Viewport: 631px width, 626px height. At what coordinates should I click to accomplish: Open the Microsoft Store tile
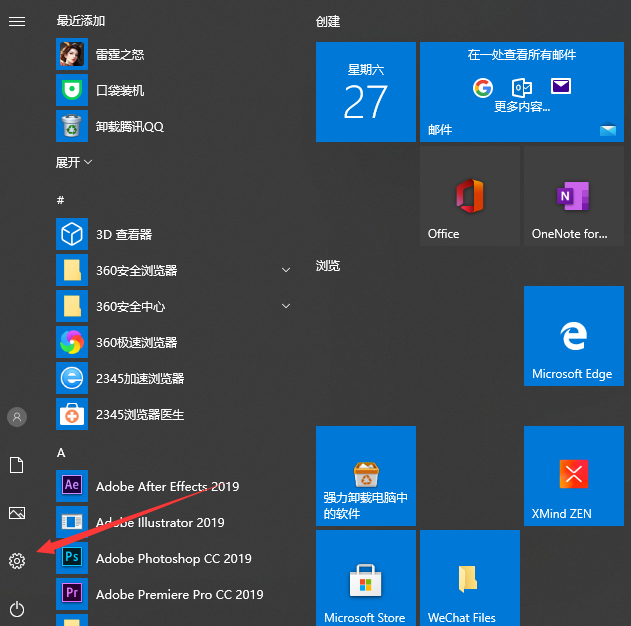[365, 578]
